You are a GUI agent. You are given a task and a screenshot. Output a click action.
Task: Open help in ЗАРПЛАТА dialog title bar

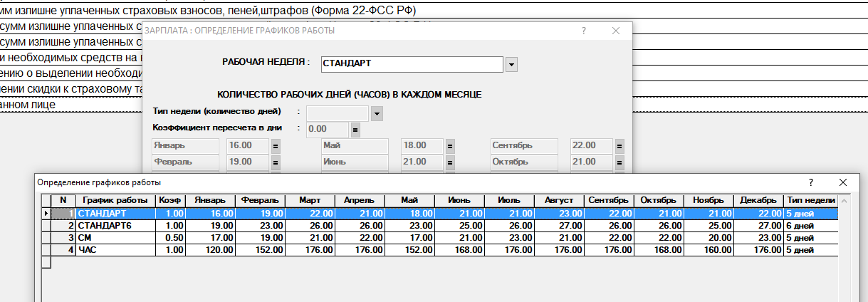[x=583, y=31]
